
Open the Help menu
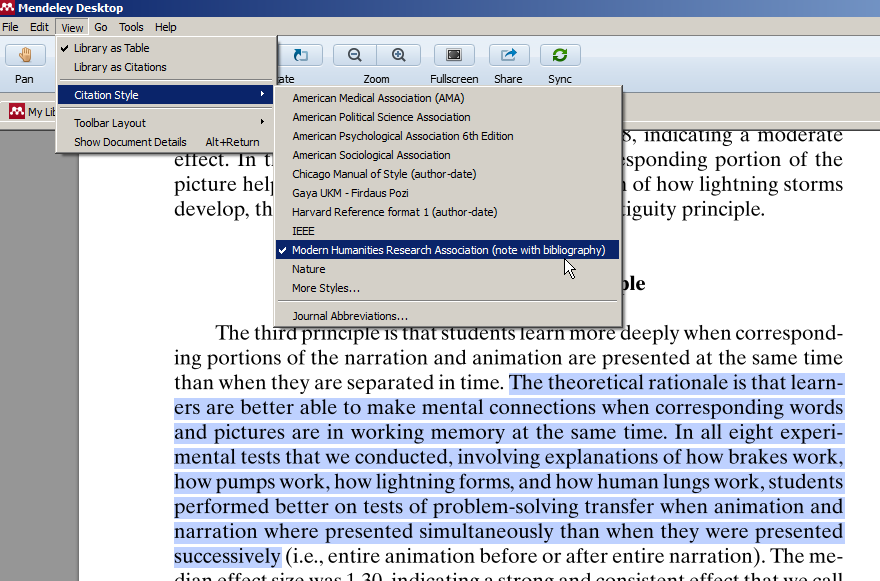[x=166, y=27]
